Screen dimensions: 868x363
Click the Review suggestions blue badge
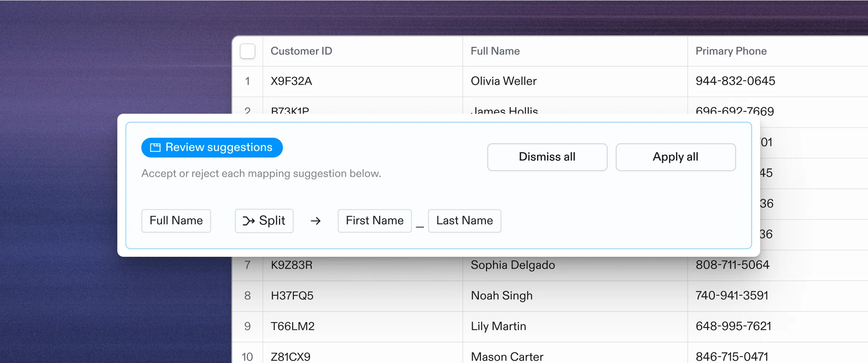click(x=212, y=148)
